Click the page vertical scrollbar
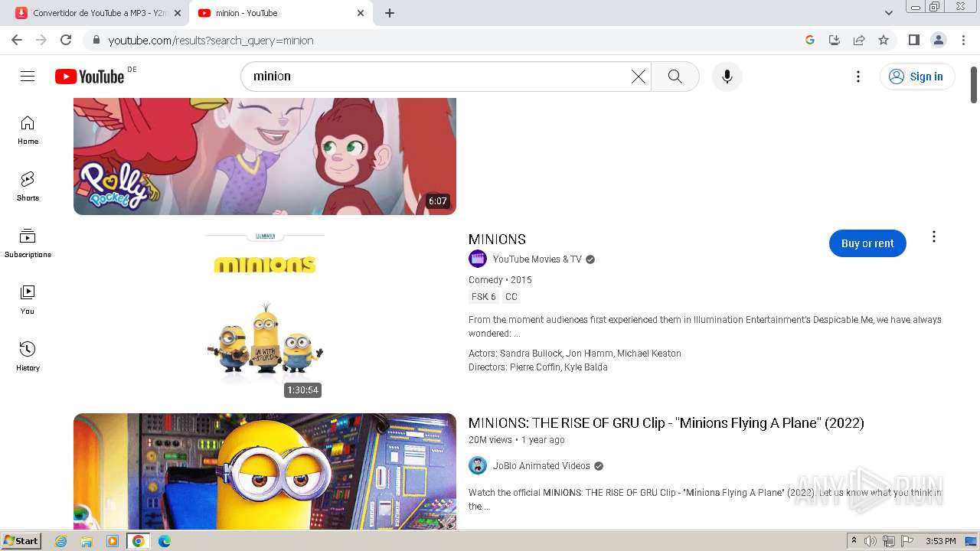 click(x=974, y=84)
